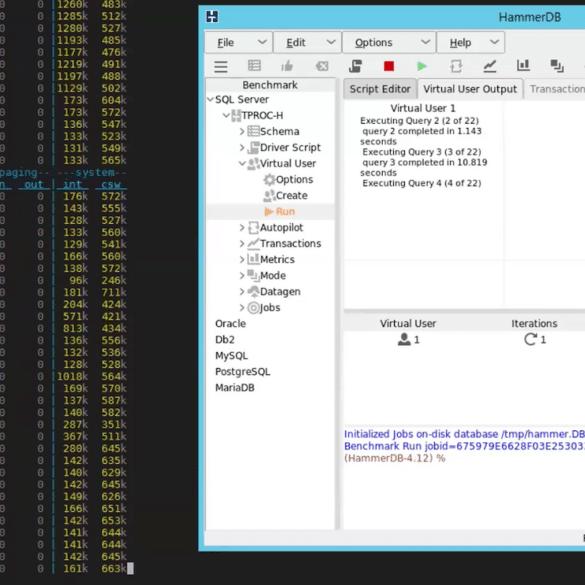585x585 pixels.
Task: Select Oracle in the benchmark list
Action: point(231,323)
